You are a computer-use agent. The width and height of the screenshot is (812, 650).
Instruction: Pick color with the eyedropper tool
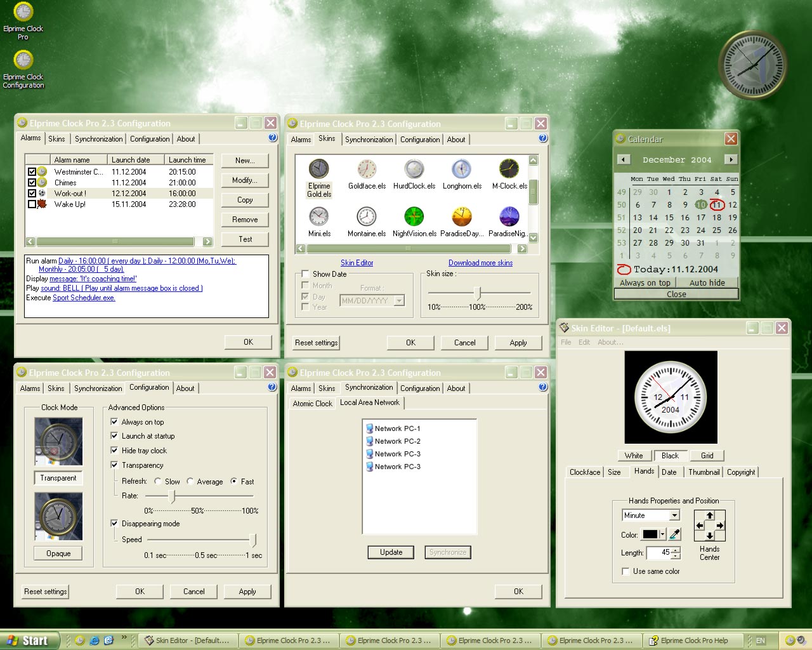click(x=675, y=534)
